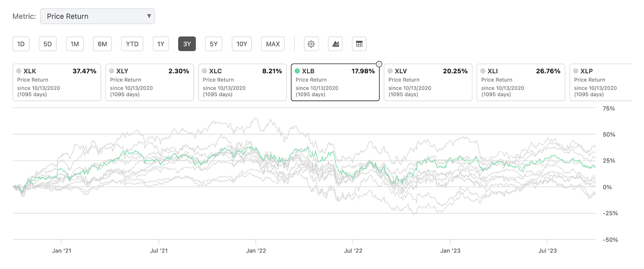Select the YTD time range
Image resolution: width=644 pixels, height=269 pixels.
pos(132,44)
